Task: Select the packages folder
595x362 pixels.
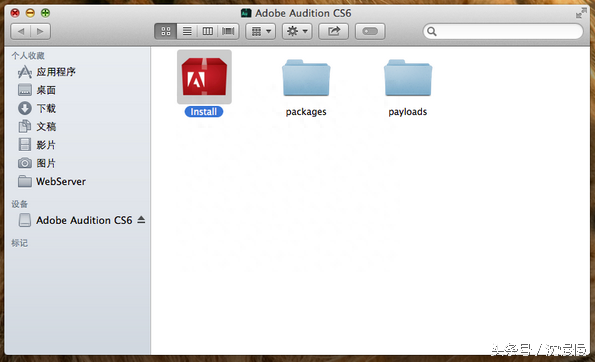Action: [306, 78]
